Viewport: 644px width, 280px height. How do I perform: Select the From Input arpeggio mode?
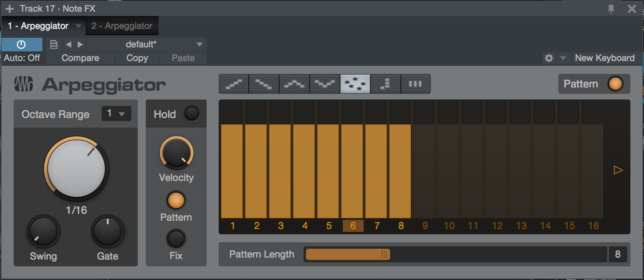coord(385,84)
